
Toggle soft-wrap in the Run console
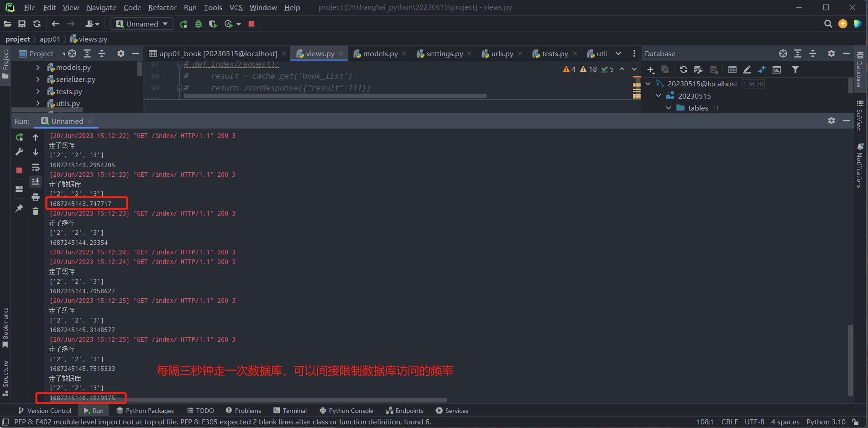(x=36, y=167)
